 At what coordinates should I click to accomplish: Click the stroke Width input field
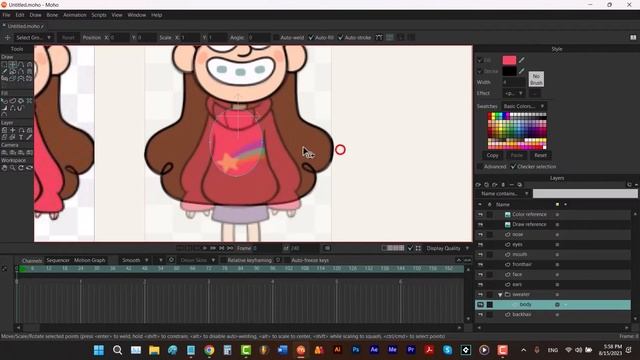pos(513,82)
